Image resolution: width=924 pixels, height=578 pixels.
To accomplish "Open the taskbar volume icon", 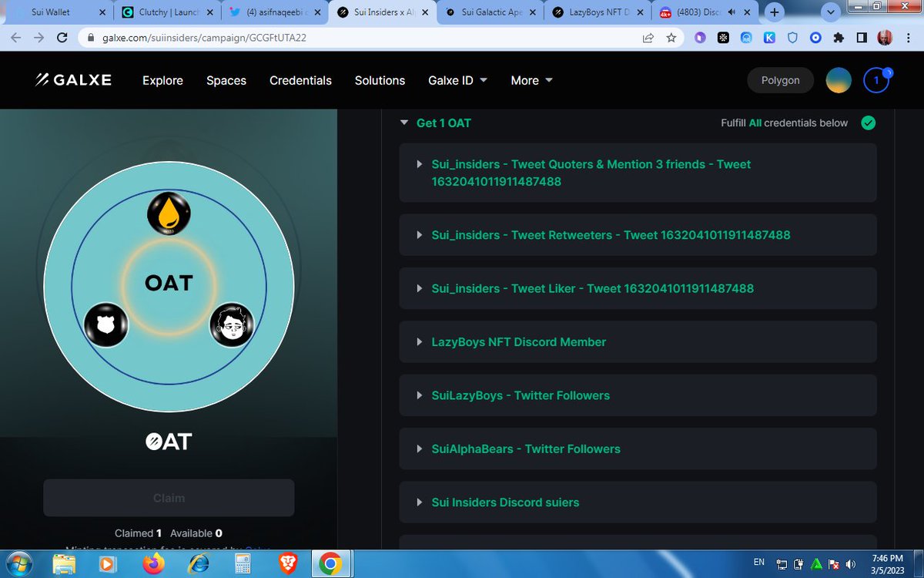I will point(850,563).
